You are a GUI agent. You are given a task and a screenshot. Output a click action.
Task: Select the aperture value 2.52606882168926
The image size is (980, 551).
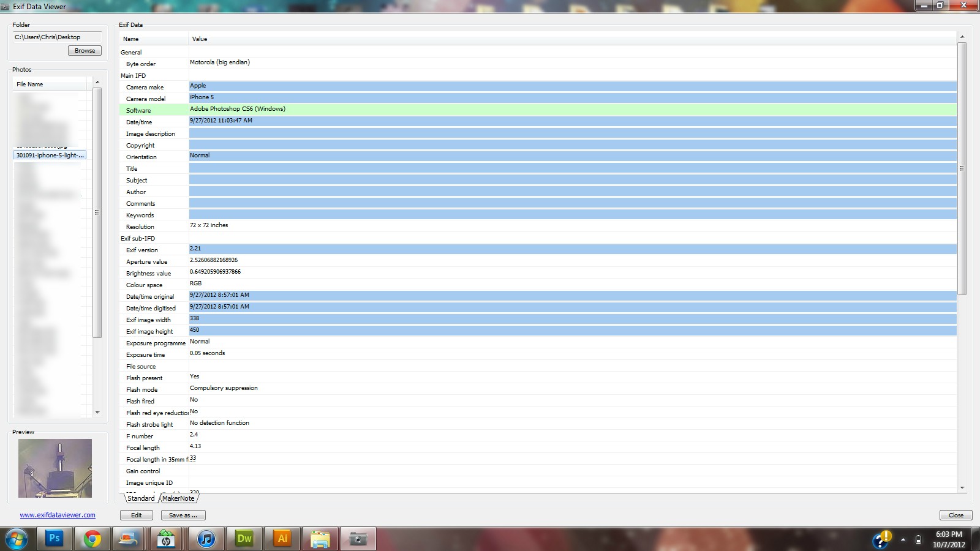pyautogui.click(x=214, y=260)
